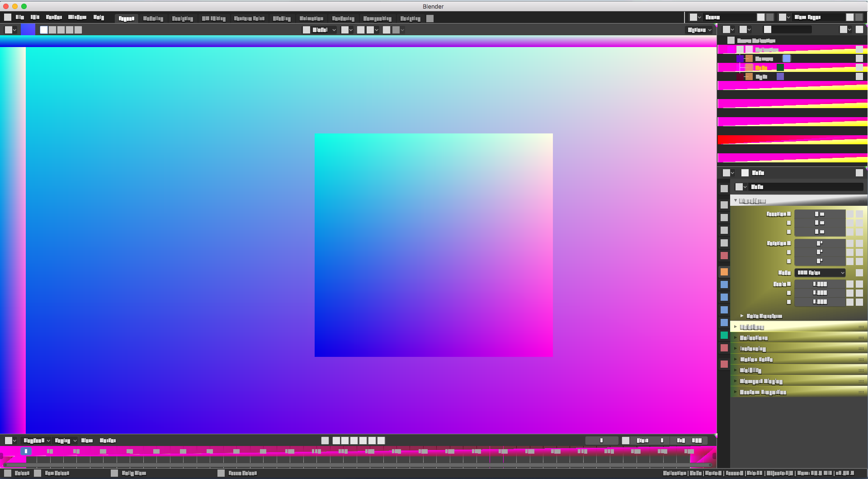
Task: Play the animation in the timeline
Action: [363, 441]
